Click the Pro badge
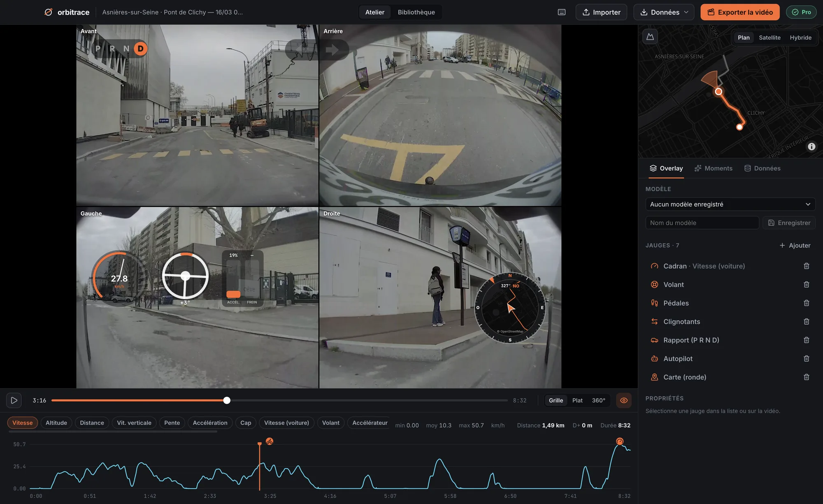The image size is (823, 504). pyautogui.click(x=801, y=12)
